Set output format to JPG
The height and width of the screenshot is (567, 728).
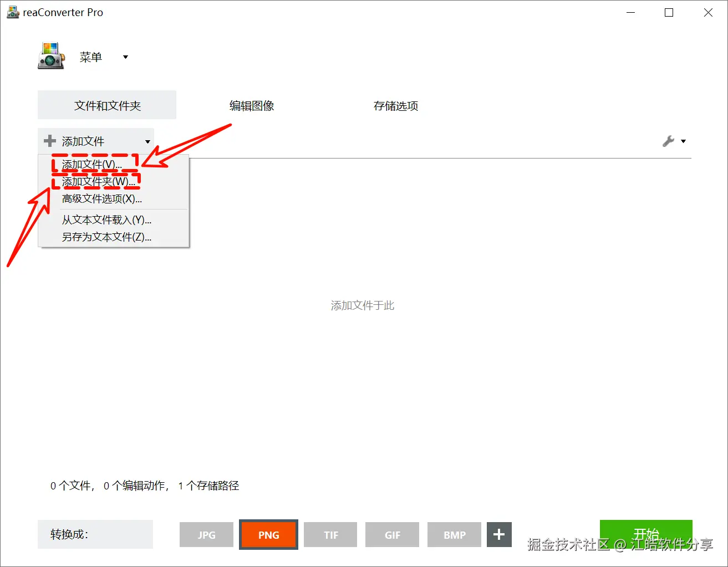[206, 535]
